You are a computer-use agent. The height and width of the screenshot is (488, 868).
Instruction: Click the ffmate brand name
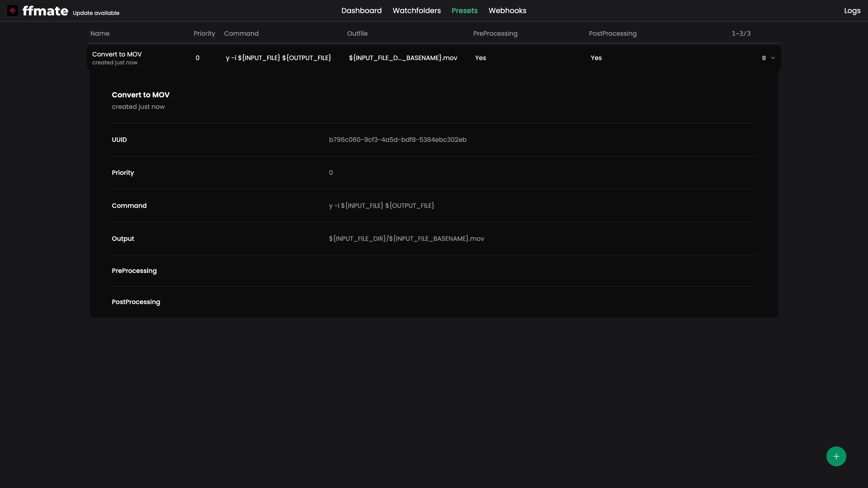point(45,11)
